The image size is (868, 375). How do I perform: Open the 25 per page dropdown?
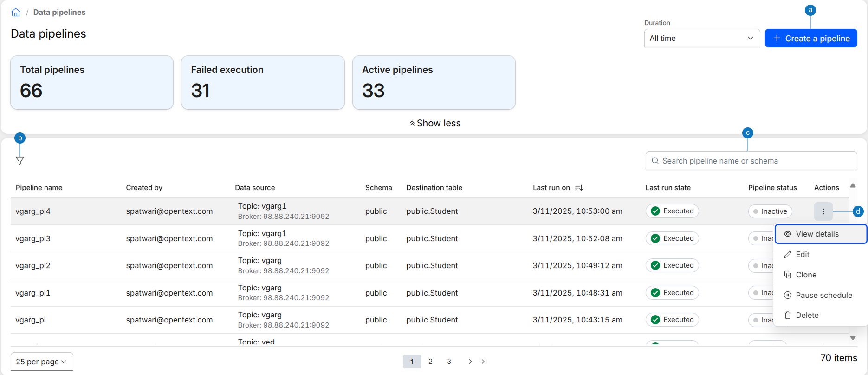click(42, 362)
